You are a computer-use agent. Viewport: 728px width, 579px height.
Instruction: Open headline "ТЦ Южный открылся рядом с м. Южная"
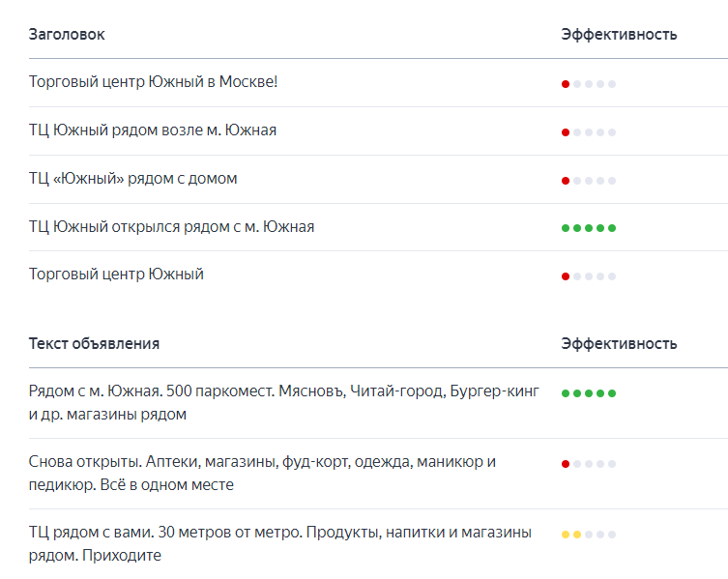pos(171,227)
